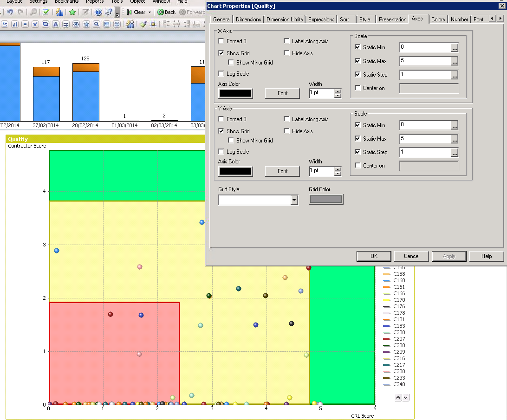Click the Back navigation button
The height and width of the screenshot is (420, 507).
click(166, 12)
